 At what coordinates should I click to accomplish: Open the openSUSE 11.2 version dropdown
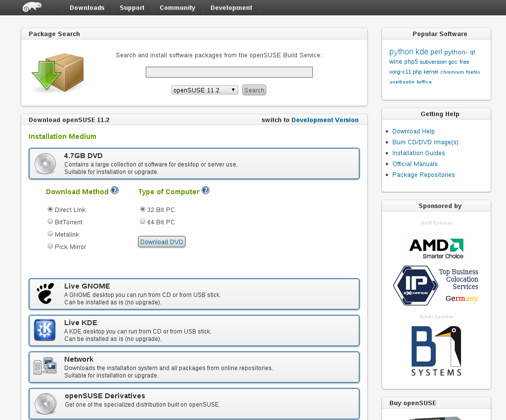pyautogui.click(x=205, y=90)
